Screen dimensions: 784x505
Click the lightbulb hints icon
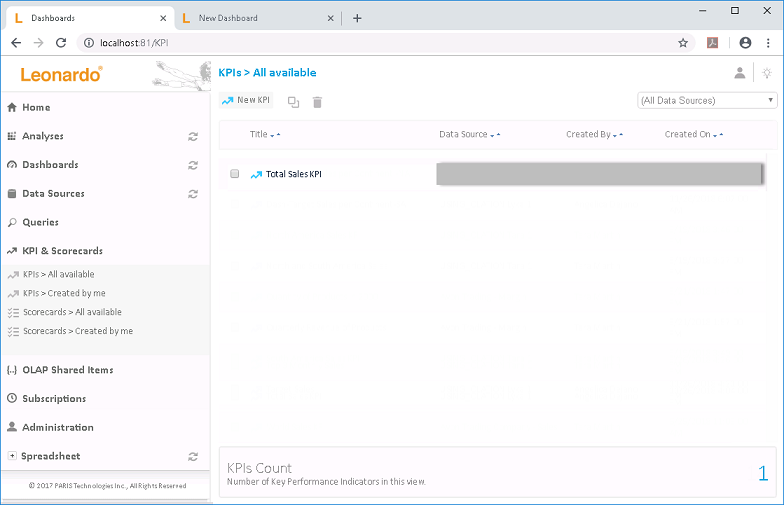click(767, 73)
